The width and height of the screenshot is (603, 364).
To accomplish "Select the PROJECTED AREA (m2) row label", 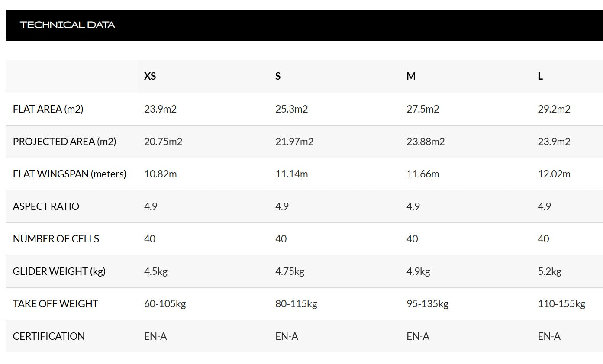I will 64,142.
